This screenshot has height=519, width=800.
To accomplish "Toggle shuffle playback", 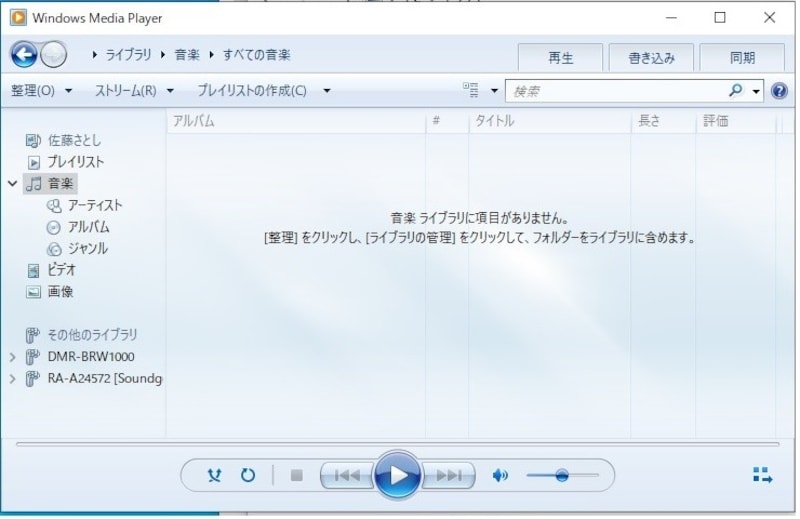I will point(215,477).
